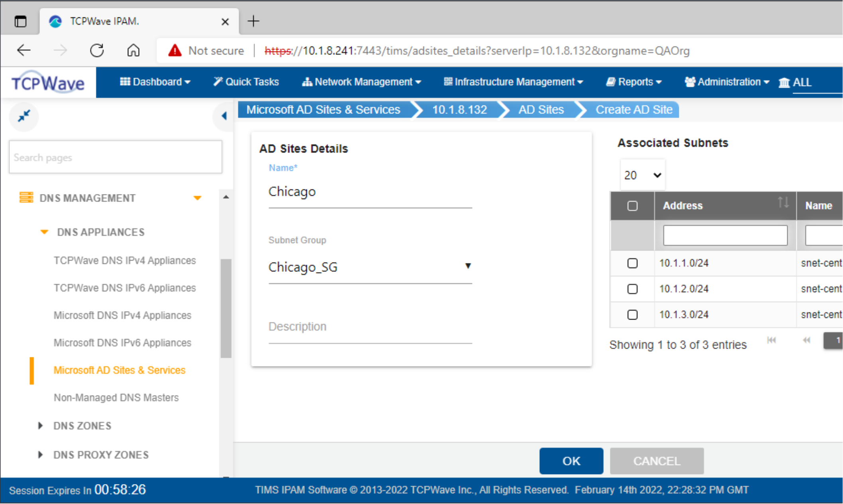Click the Create AD Site breadcrumb
Viewport: 843px width, 504px height.
[634, 110]
